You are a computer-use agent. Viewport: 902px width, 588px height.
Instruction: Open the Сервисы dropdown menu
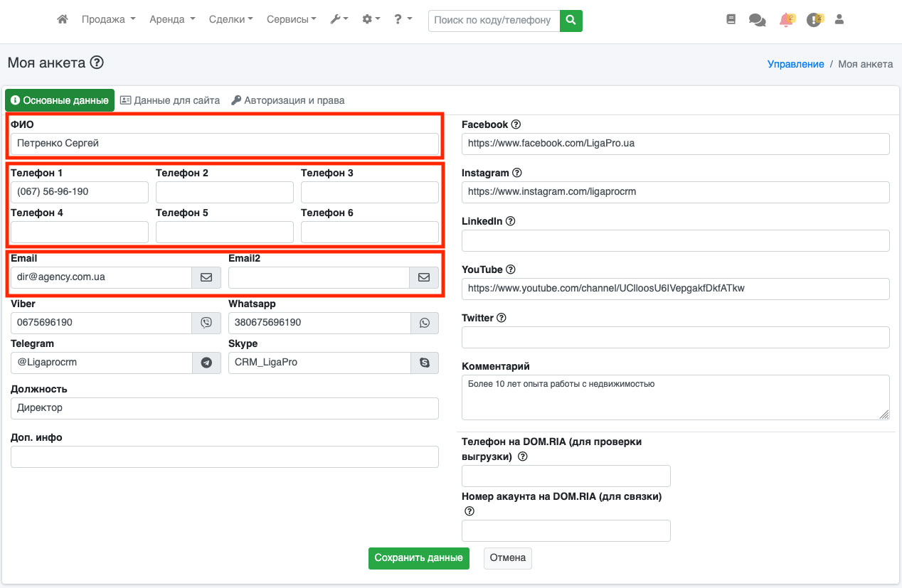click(x=291, y=20)
